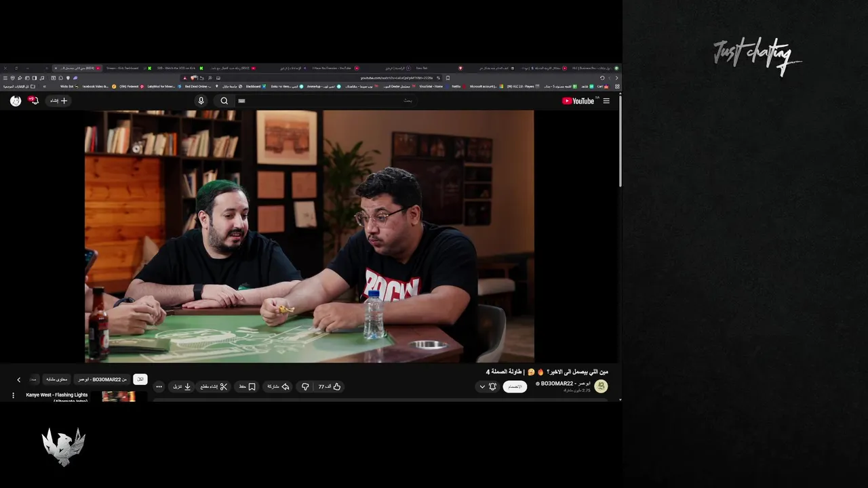Open the on-screen keyboard icon in search
Viewport: 868px width, 488px height.
[241, 101]
